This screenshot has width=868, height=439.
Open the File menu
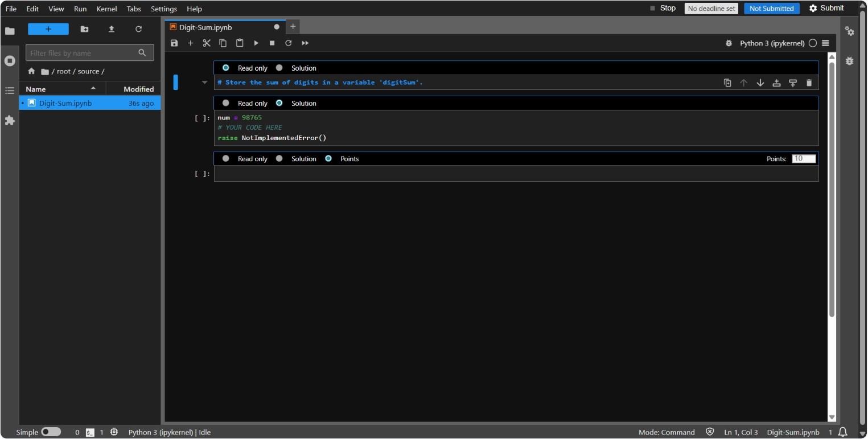(x=11, y=9)
